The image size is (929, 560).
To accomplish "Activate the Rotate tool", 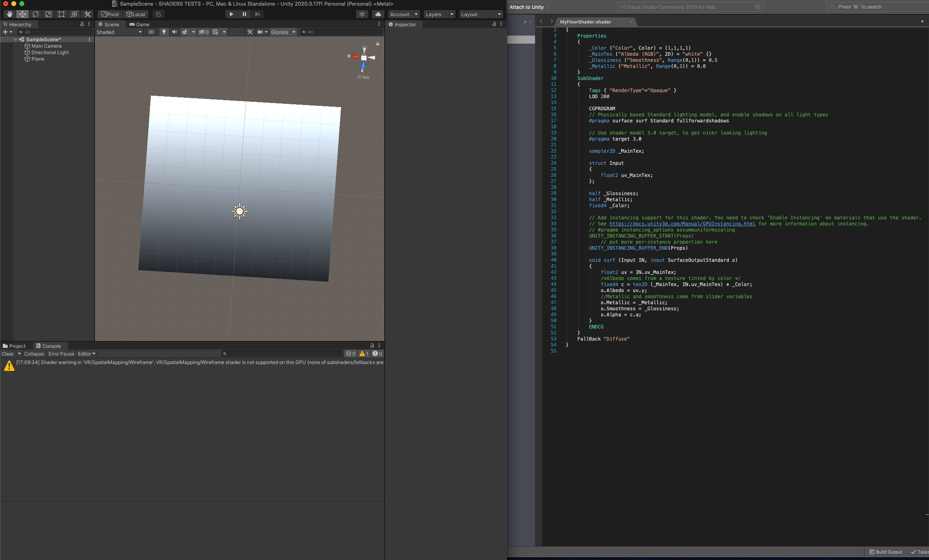I will point(36,14).
